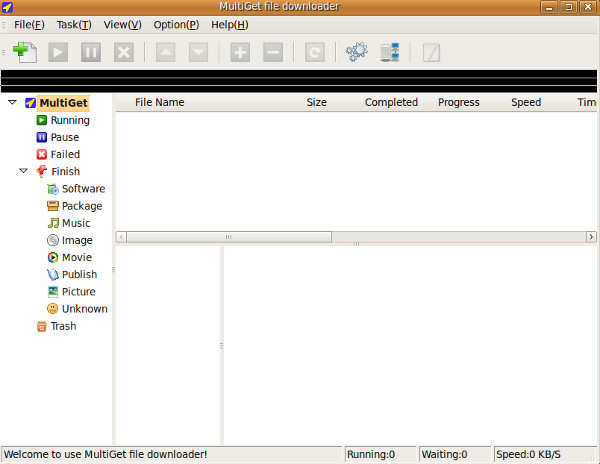This screenshot has width=600, height=464.
Task: Click the MultiGet logo in title bar
Action: tap(7, 7)
